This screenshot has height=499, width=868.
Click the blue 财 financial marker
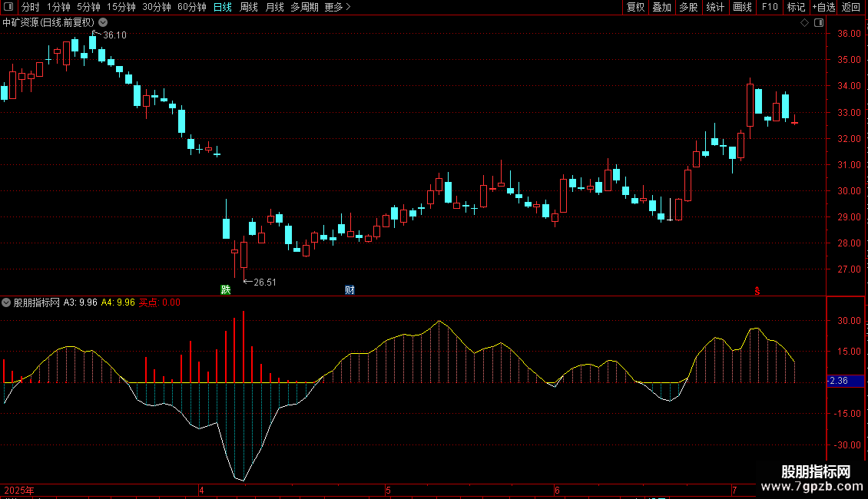[x=350, y=290]
